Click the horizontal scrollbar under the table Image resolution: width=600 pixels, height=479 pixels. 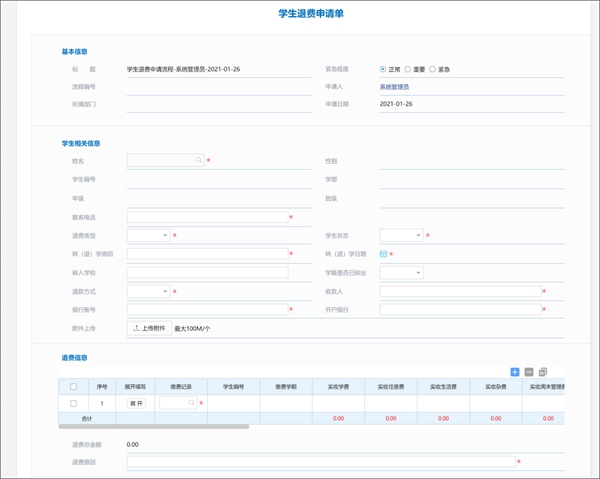[153, 427]
